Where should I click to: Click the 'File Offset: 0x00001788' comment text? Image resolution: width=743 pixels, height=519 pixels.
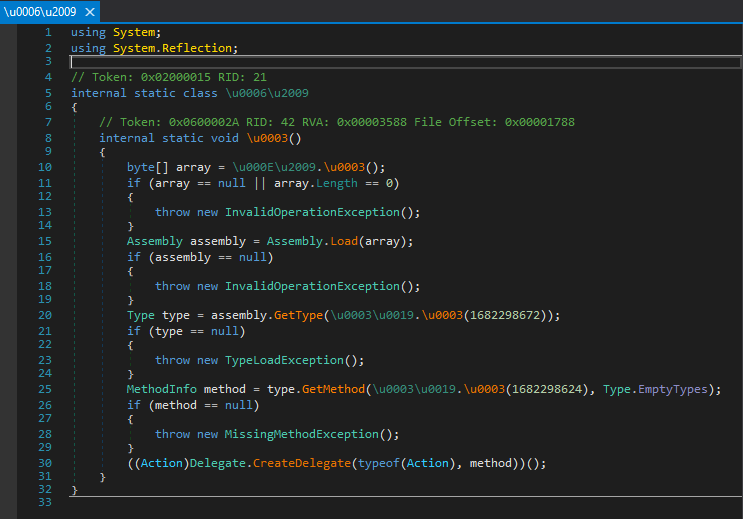(x=494, y=122)
